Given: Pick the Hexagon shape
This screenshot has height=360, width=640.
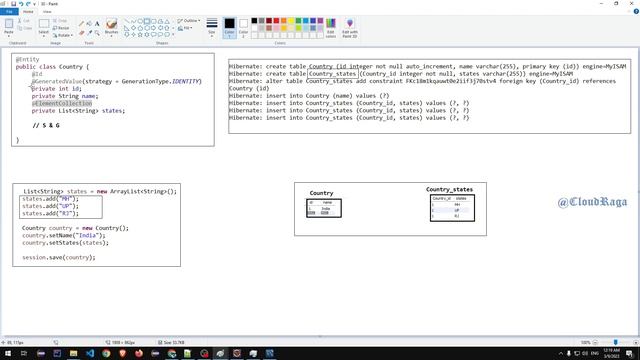Looking at the screenshot, I should [x=147, y=28].
